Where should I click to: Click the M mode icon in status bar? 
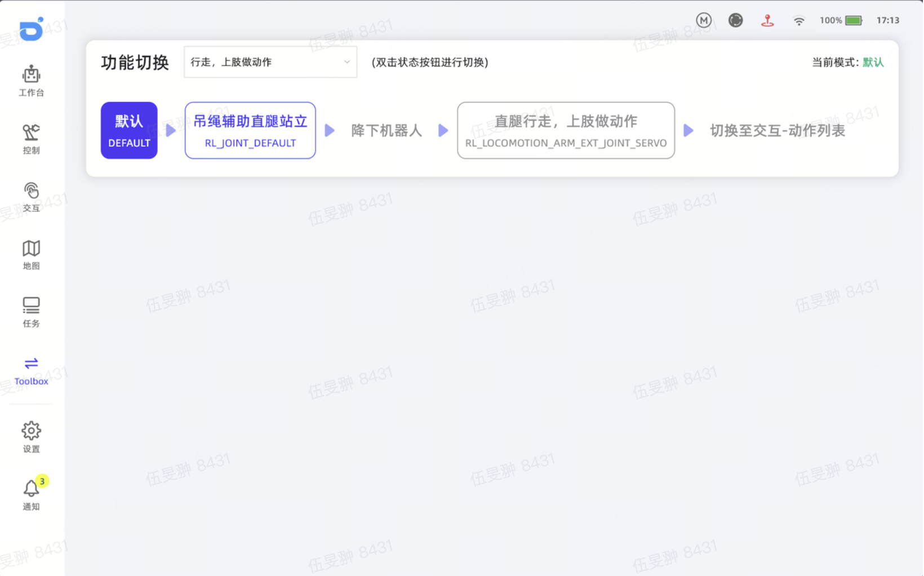click(704, 20)
